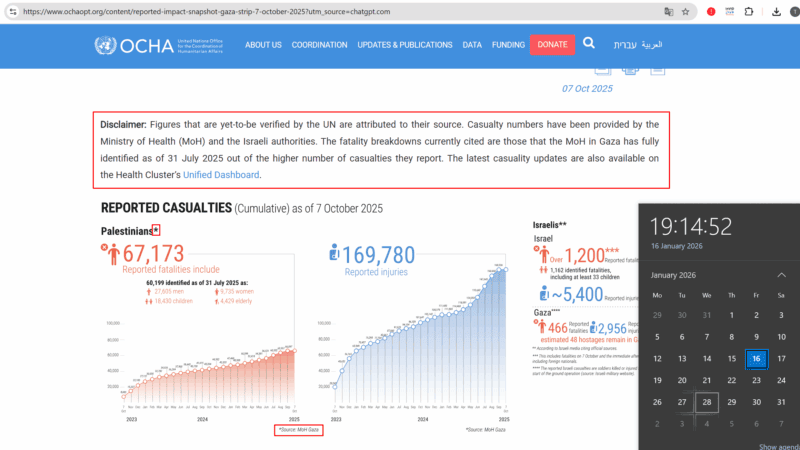
Task: Click the OCHA logo
Action: coord(134,45)
